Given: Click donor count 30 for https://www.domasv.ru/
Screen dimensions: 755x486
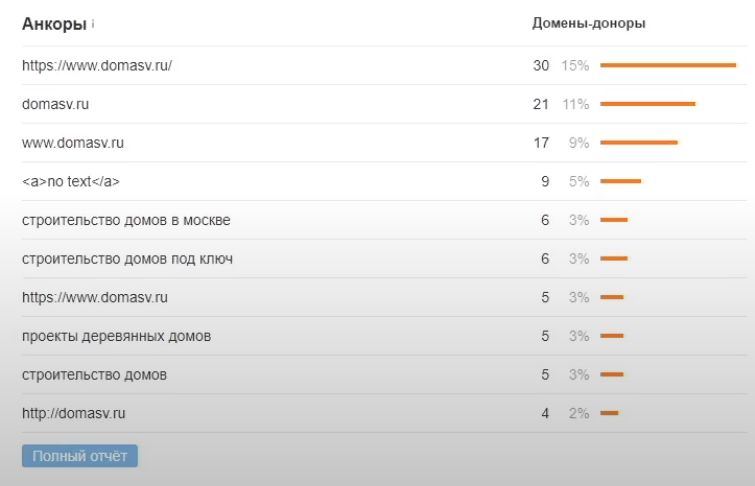Looking at the screenshot, I should click(541, 66).
